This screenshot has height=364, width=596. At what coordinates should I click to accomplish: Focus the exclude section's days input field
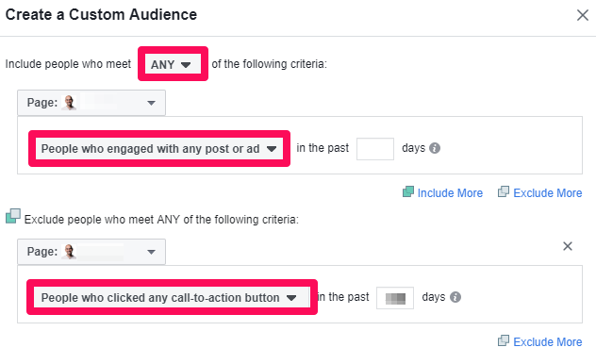pyautogui.click(x=395, y=298)
